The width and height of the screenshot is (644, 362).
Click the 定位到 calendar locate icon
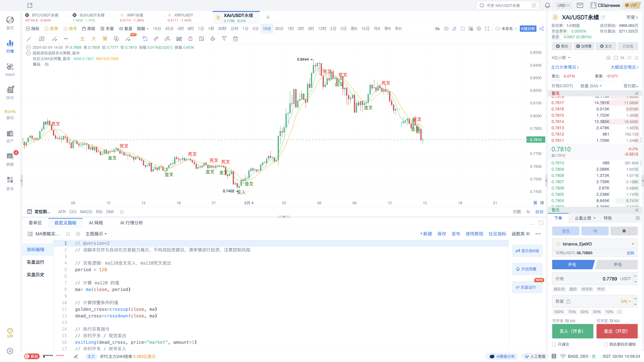coord(30,212)
